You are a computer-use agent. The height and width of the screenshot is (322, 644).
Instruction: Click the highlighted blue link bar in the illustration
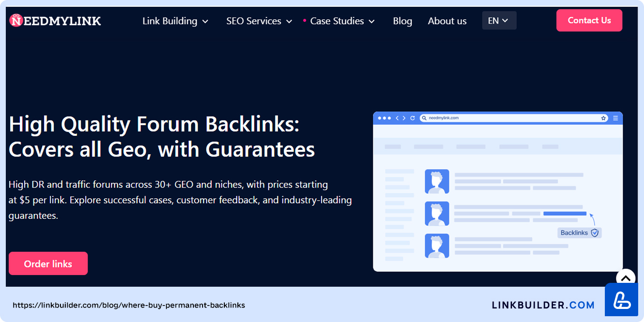pos(565,213)
